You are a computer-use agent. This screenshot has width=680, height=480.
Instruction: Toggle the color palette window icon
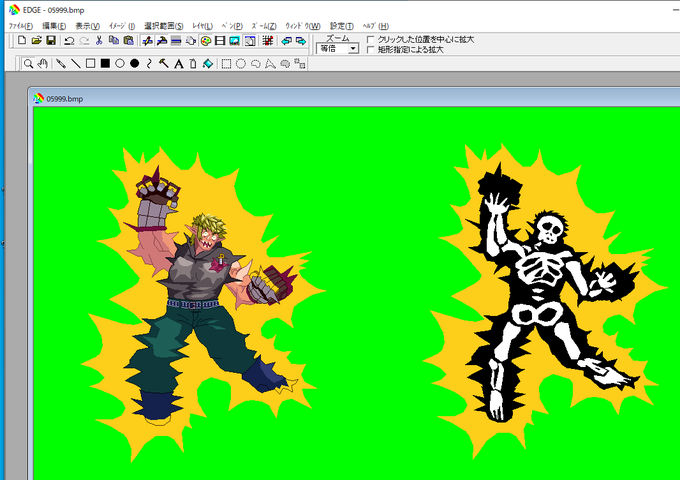point(206,41)
